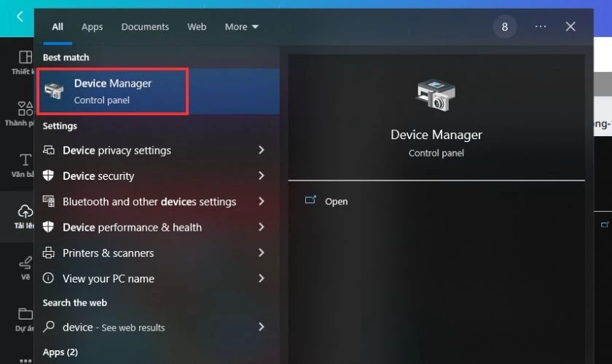
Task: Click the shield icon beside Device security
Action: [48, 175]
